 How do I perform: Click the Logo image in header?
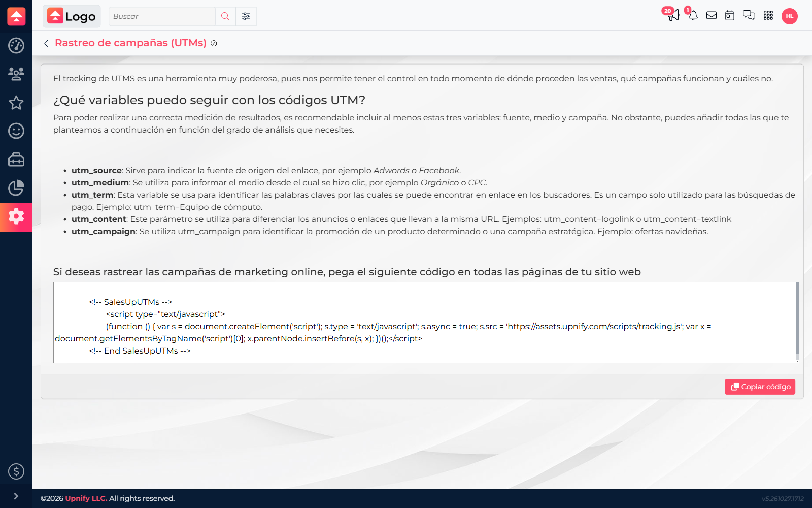[72, 16]
